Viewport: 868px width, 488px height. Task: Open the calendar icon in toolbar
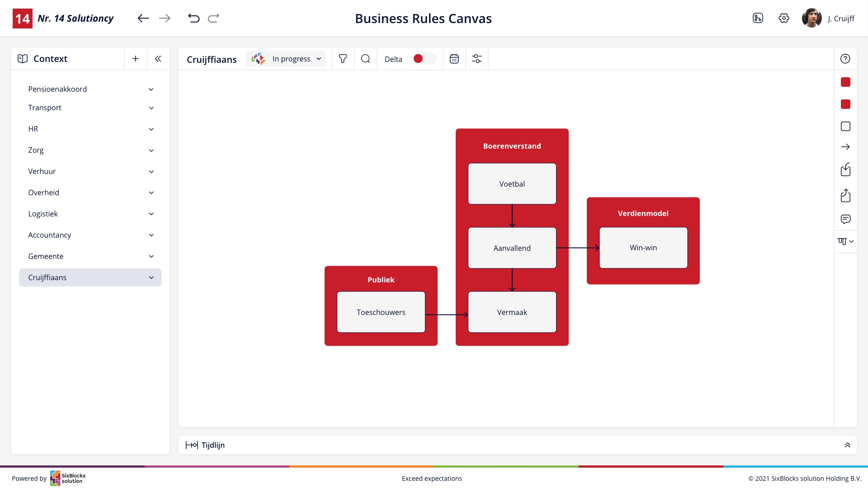454,59
